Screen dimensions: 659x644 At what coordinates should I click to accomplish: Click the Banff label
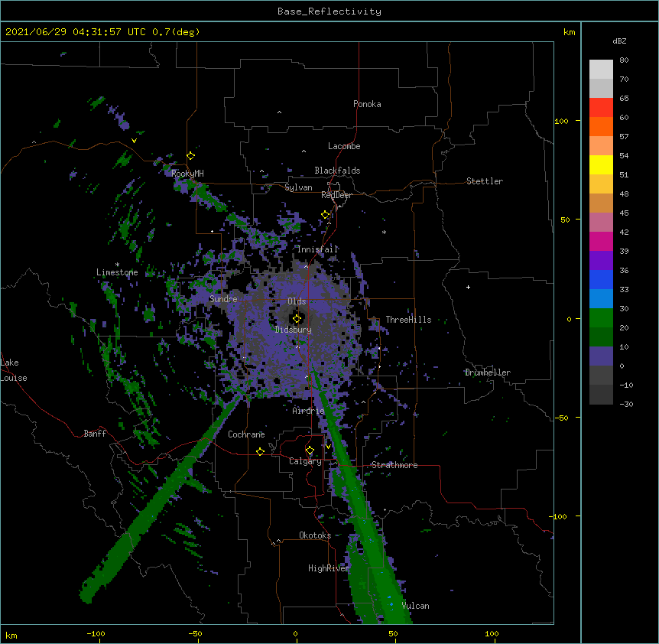coord(95,434)
